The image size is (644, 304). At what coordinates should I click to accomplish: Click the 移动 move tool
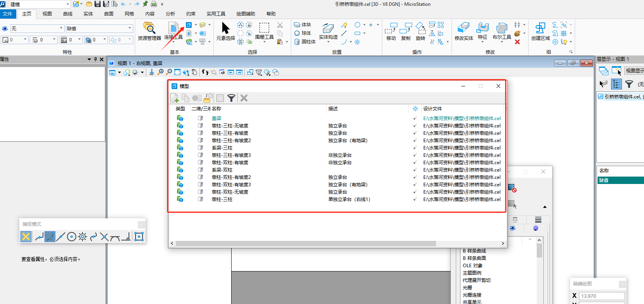click(391, 31)
